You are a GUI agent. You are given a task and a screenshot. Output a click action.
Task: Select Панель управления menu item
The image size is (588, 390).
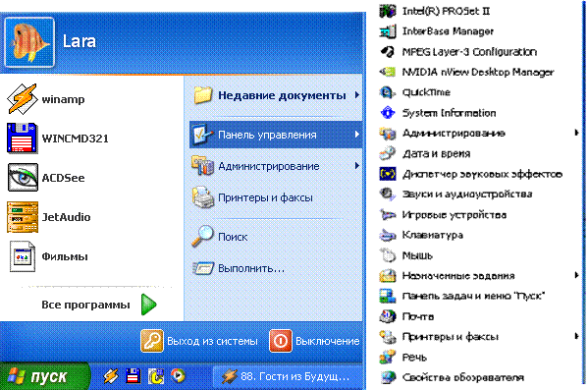point(276,135)
